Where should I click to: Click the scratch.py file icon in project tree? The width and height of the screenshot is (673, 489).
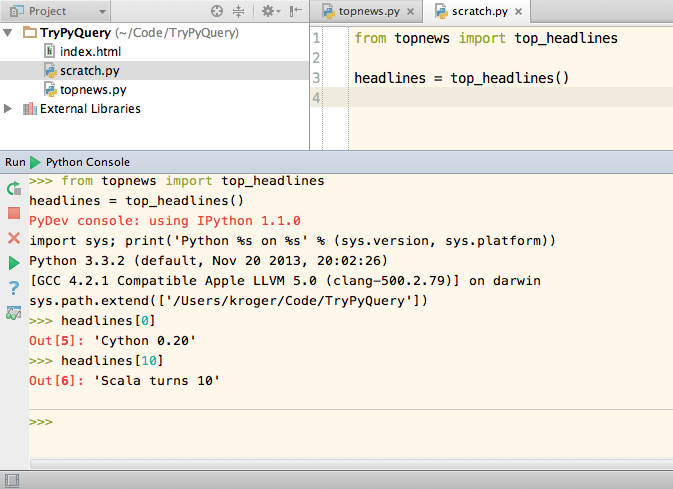(50, 70)
